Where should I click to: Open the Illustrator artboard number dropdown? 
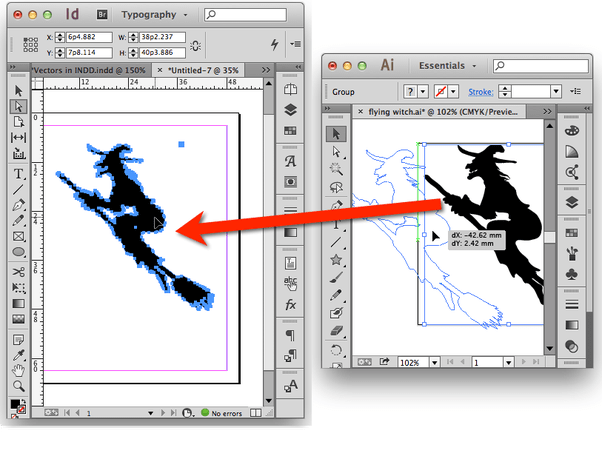508,363
